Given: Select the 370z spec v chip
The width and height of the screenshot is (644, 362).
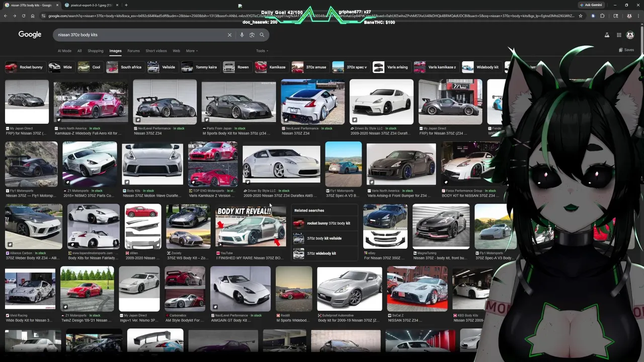Looking at the screenshot, I should [351, 67].
